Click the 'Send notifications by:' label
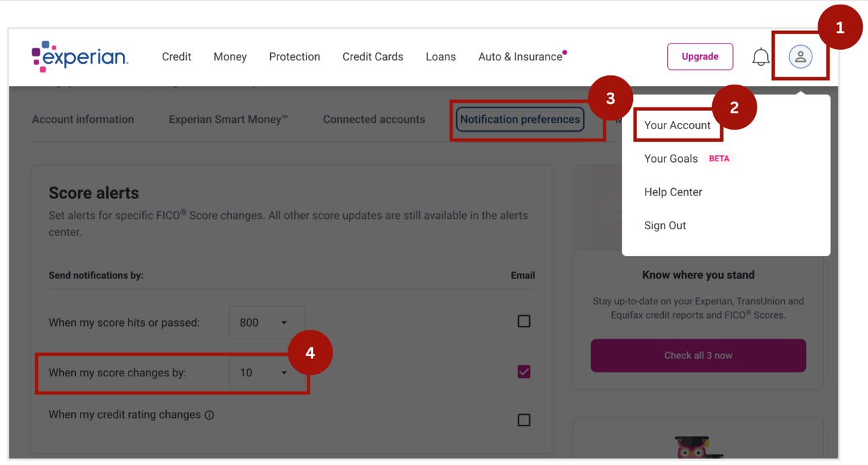This screenshot has height=465, width=868. pos(96,276)
